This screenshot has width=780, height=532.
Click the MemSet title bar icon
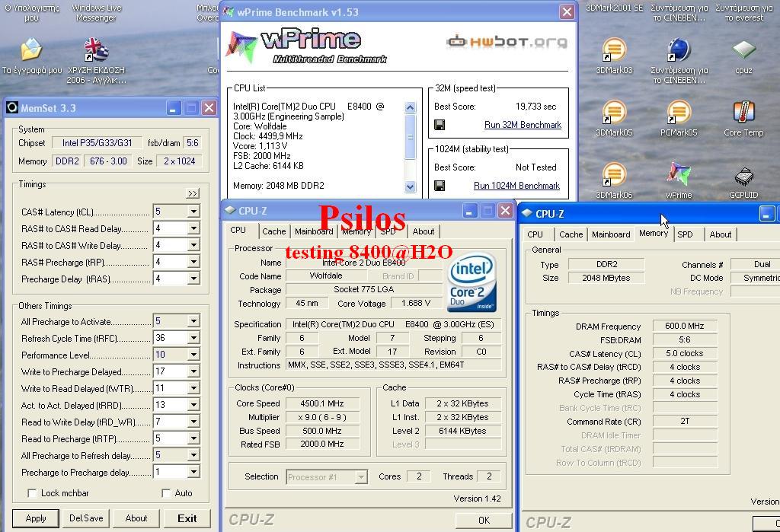[12, 107]
